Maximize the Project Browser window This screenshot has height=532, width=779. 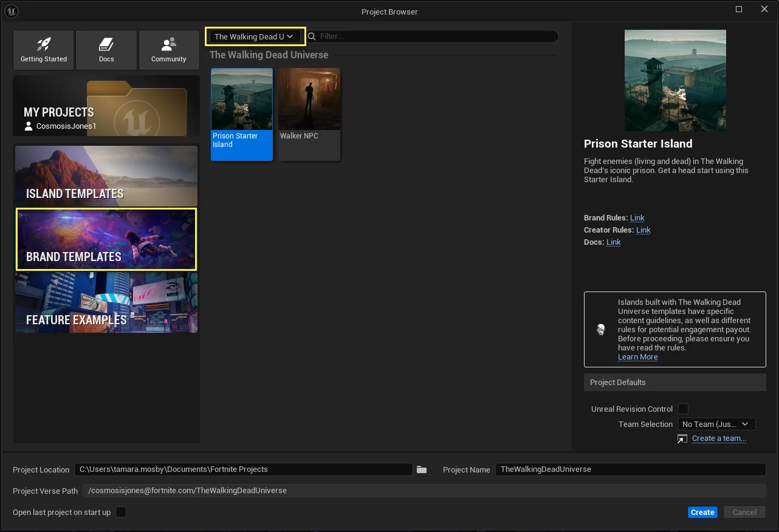[739, 9]
